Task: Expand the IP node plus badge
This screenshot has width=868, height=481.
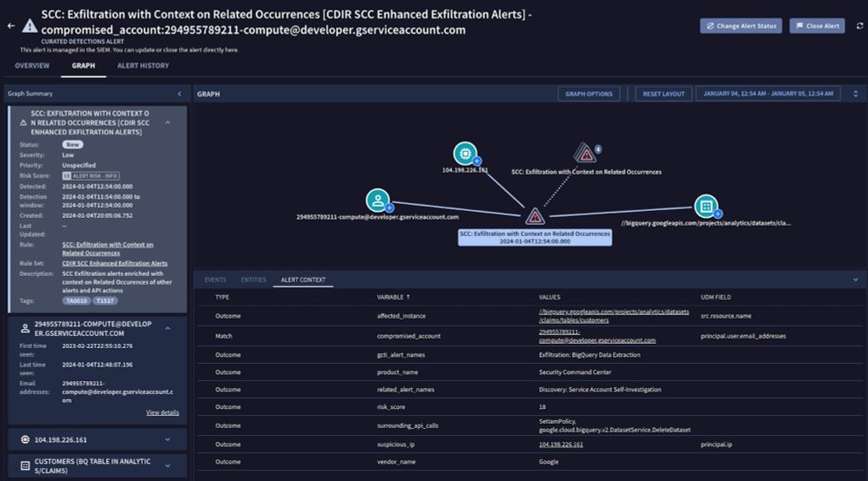Action: pos(477,161)
